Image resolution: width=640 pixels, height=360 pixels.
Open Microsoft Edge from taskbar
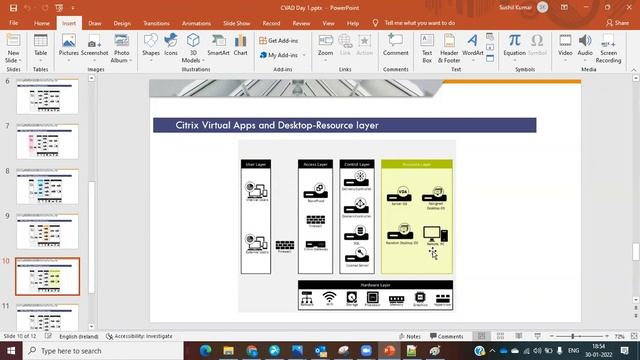tap(205, 351)
